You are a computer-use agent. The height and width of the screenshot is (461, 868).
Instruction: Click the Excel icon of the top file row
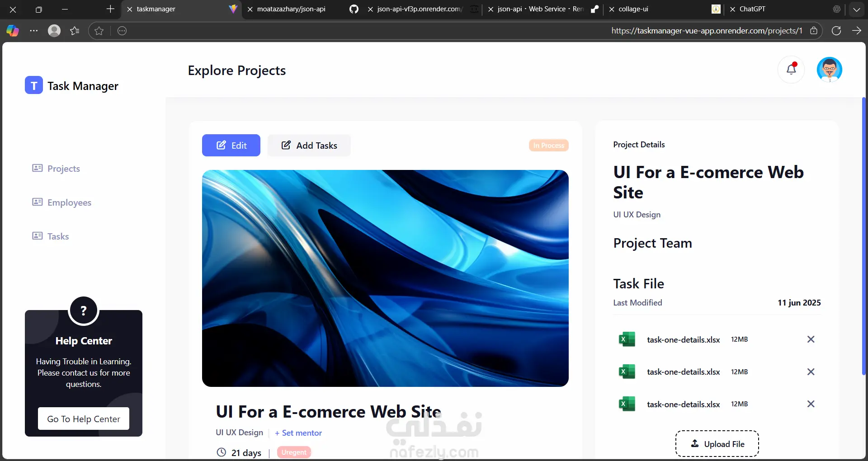click(x=627, y=339)
